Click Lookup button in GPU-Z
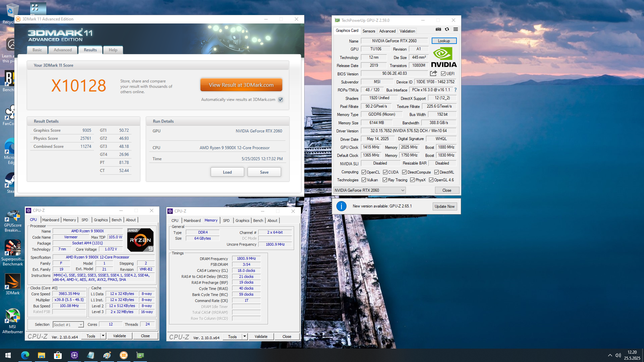The height and width of the screenshot is (362, 644). 444,41
